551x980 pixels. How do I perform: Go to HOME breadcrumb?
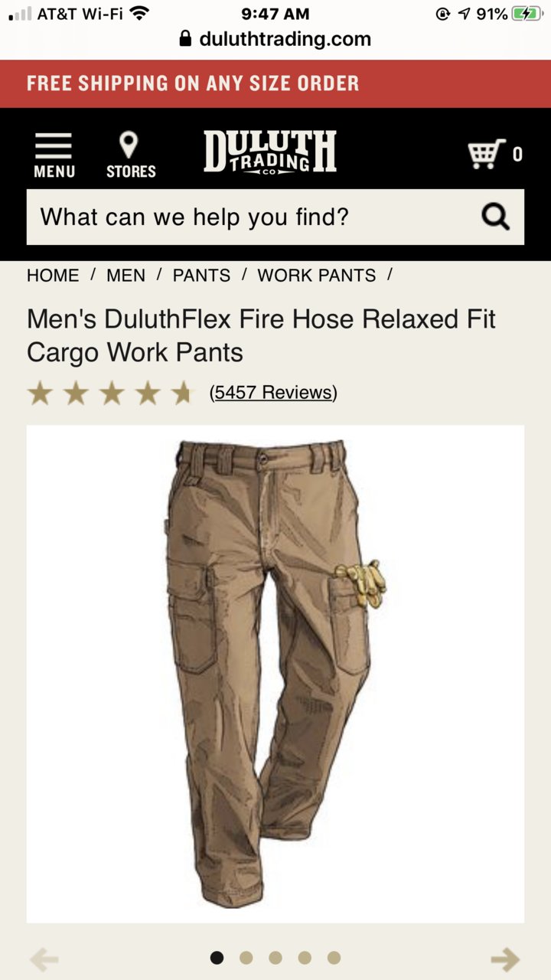[53, 276]
